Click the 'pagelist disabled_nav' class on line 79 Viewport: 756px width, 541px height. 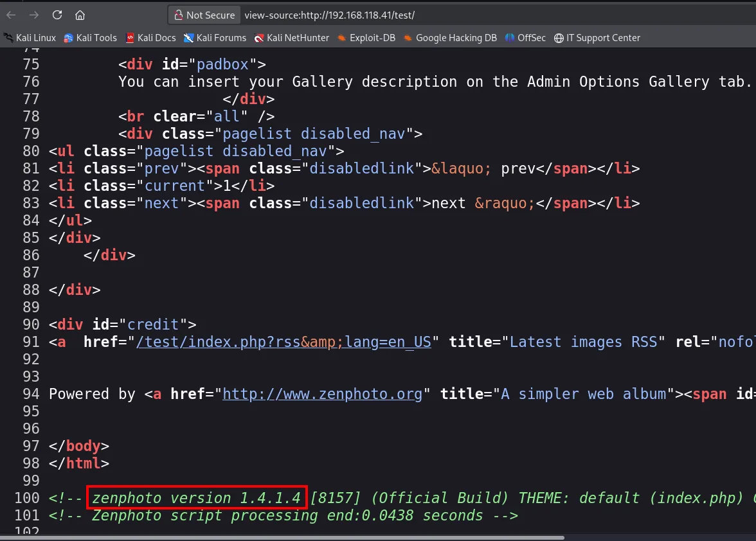click(314, 134)
